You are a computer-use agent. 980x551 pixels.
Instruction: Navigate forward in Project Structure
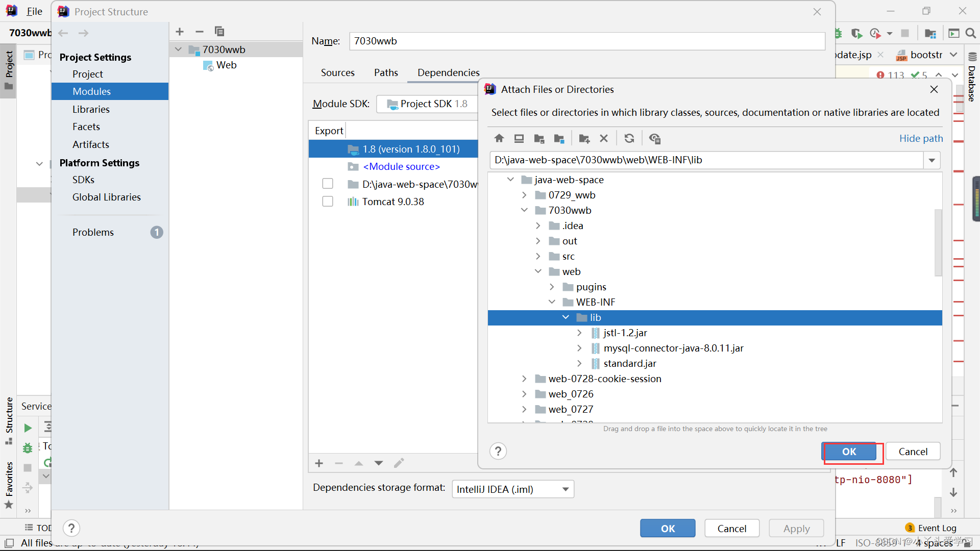click(x=83, y=33)
